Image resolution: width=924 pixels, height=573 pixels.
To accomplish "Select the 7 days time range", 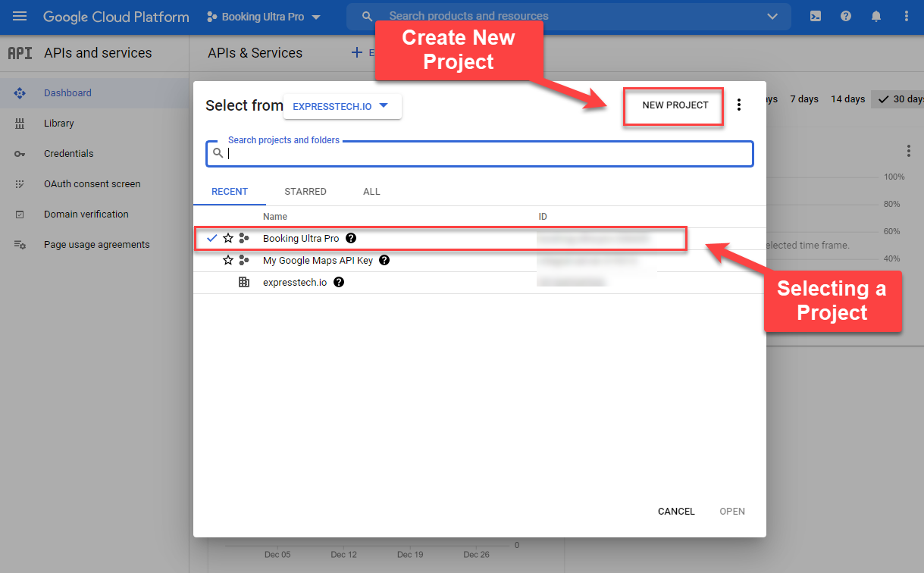I will [x=804, y=99].
